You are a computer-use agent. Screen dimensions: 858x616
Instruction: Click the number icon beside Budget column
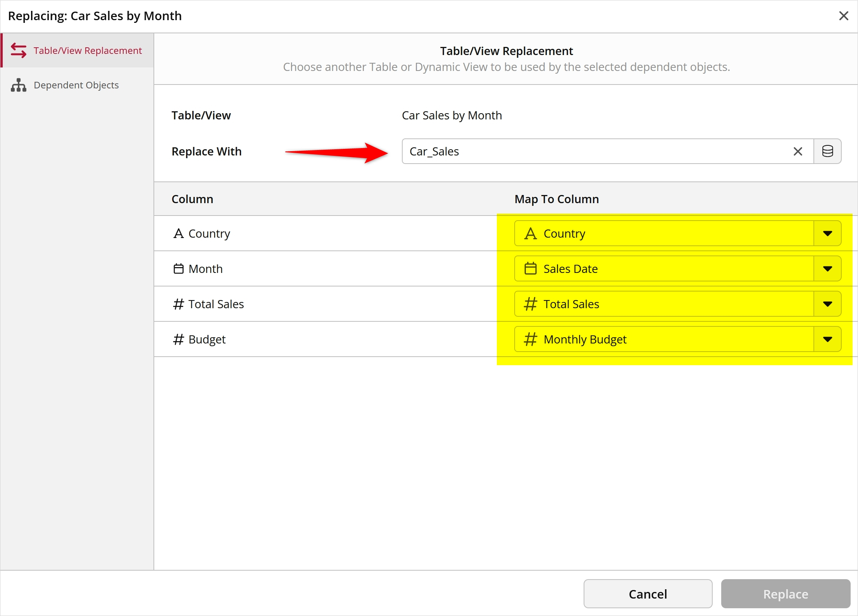point(178,339)
